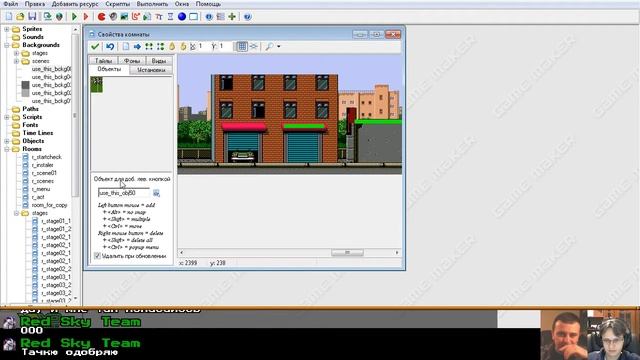
Task: Open global game settings
Action: (x=220, y=16)
